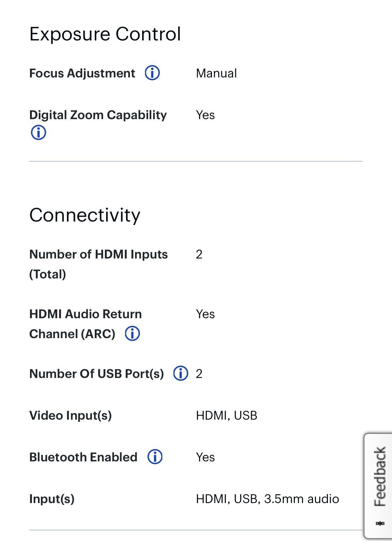Image resolution: width=392 pixels, height=541 pixels.
Task: Click the Input(s) label
Action: 52,499
